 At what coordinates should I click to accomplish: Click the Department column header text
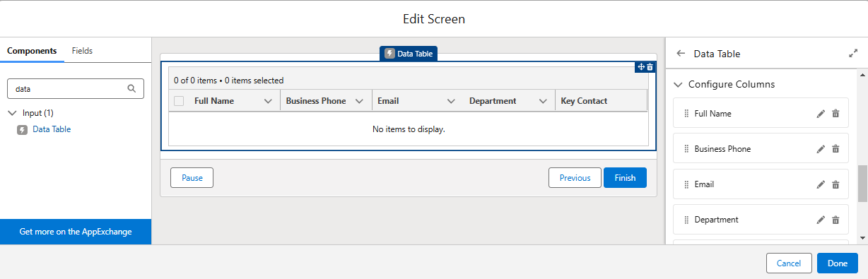coord(493,101)
